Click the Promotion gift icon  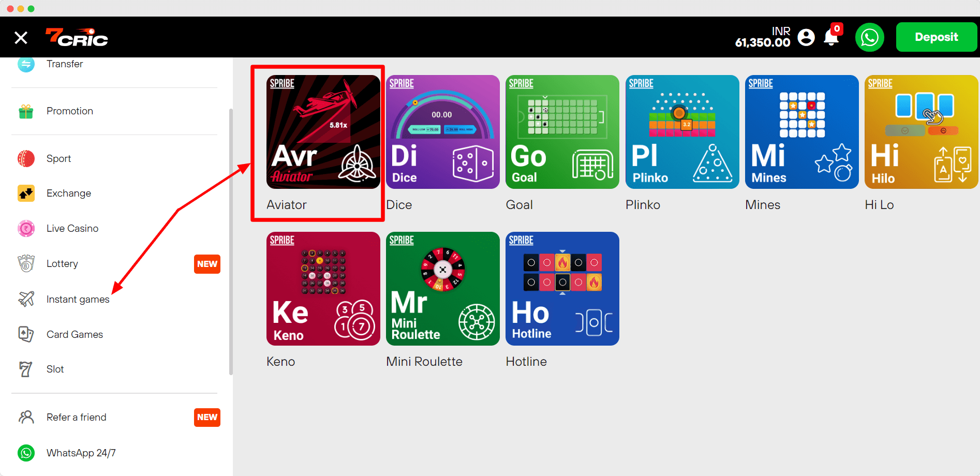pyautogui.click(x=26, y=111)
